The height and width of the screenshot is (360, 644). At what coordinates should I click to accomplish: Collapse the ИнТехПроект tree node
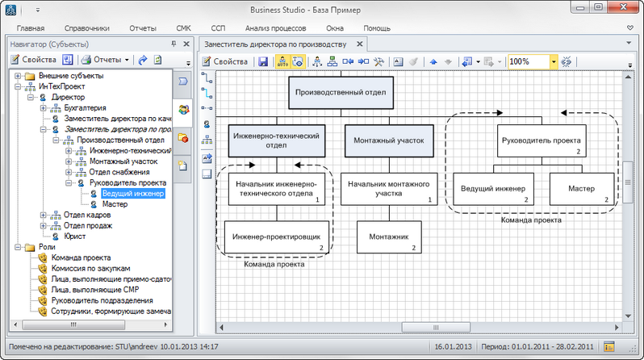coord(18,86)
